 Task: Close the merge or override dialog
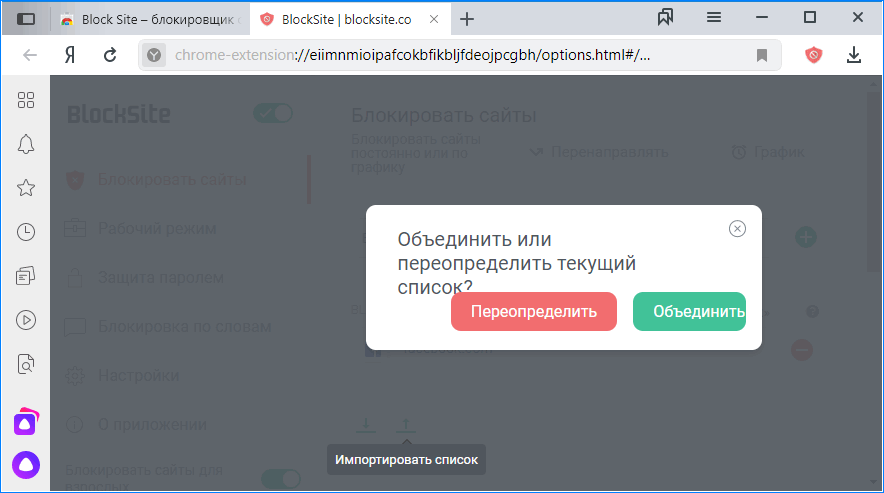[x=737, y=229]
